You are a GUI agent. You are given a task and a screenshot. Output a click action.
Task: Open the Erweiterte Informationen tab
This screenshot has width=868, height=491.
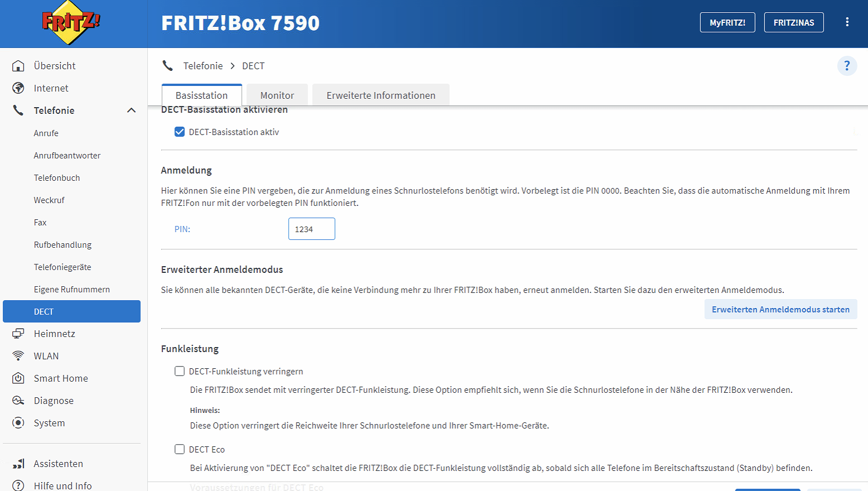tap(381, 95)
